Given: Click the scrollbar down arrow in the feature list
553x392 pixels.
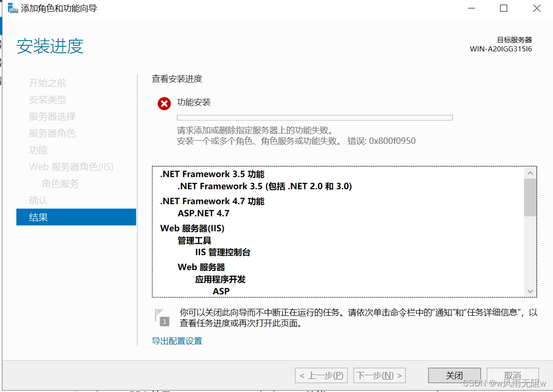Looking at the screenshot, I should [x=530, y=291].
